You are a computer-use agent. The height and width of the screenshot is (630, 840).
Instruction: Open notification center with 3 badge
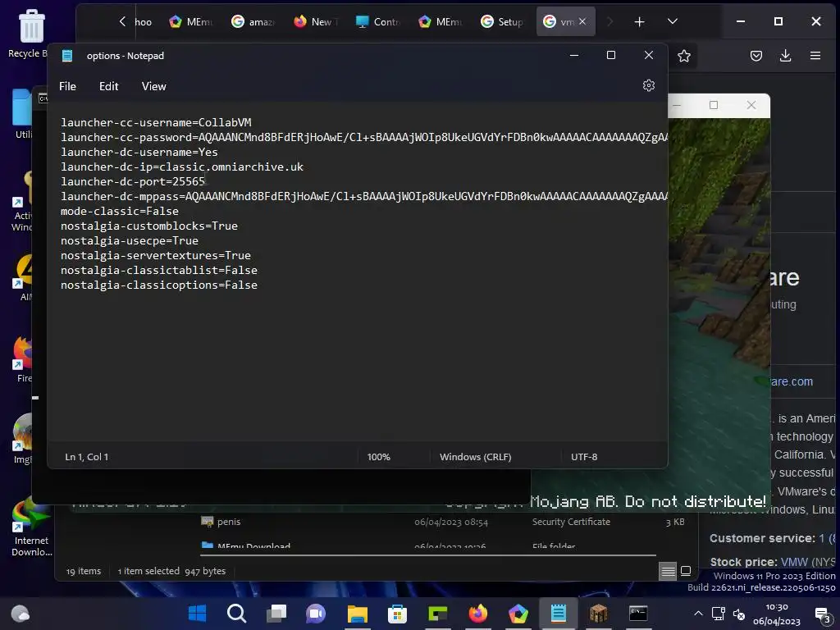pyautogui.click(x=822, y=614)
